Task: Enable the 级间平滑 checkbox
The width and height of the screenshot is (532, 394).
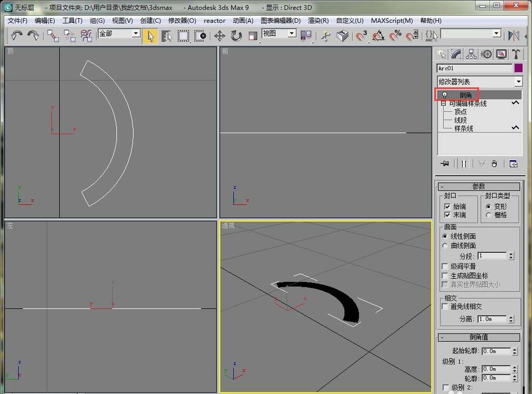Action: pyautogui.click(x=445, y=266)
